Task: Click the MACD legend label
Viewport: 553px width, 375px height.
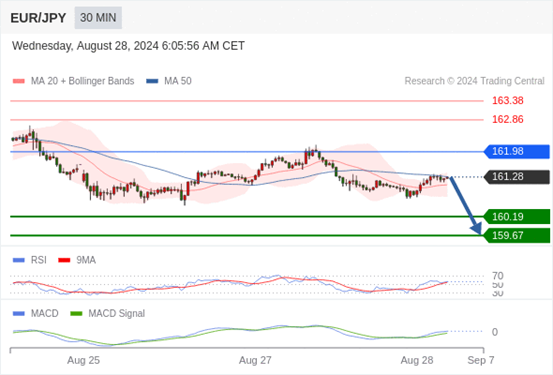Action: pyautogui.click(x=45, y=314)
